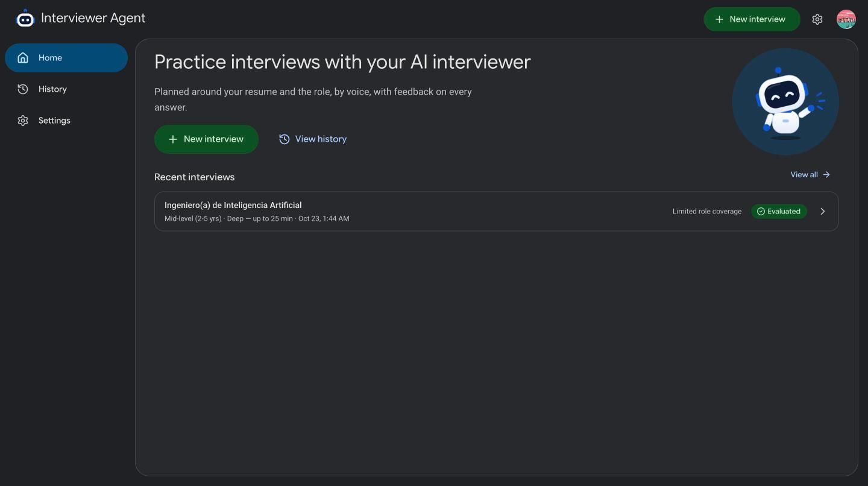Click the Limited role coverage label
Image resolution: width=868 pixels, height=486 pixels.
(x=707, y=212)
